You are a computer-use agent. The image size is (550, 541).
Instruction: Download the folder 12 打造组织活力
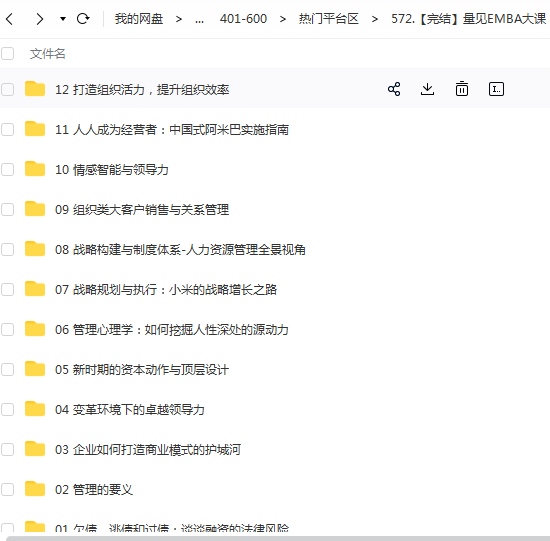pos(427,89)
